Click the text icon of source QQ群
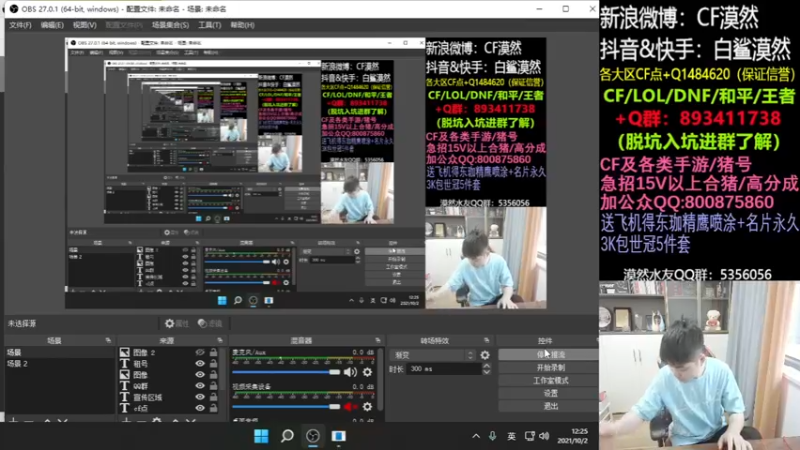The width and height of the screenshot is (800, 450). [x=124, y=386]
